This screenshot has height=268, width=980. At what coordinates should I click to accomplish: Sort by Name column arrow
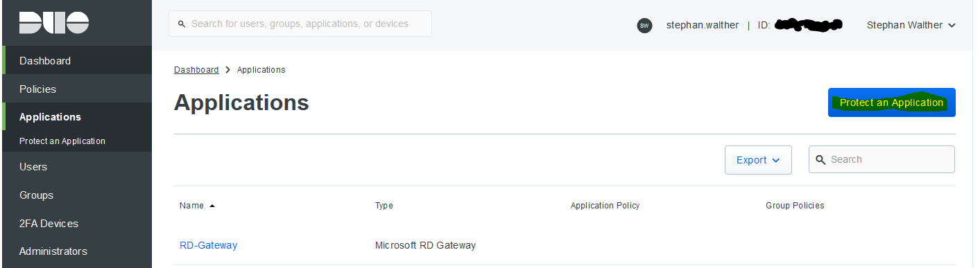click(x=212, y=206)
